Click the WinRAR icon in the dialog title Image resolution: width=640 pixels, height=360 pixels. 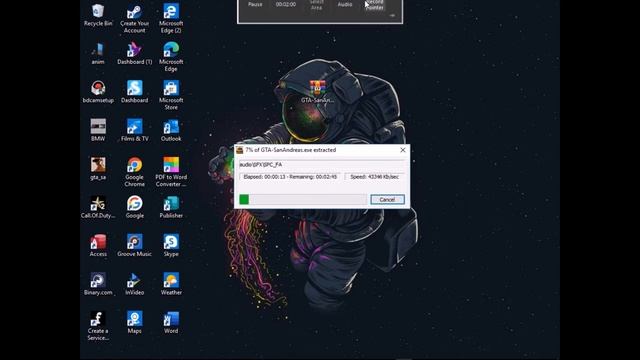(240, 150)
